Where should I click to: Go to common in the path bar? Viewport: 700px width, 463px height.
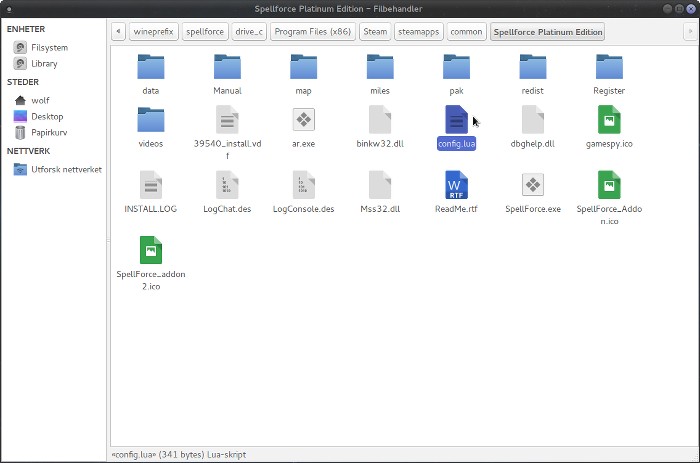point(466,32)
